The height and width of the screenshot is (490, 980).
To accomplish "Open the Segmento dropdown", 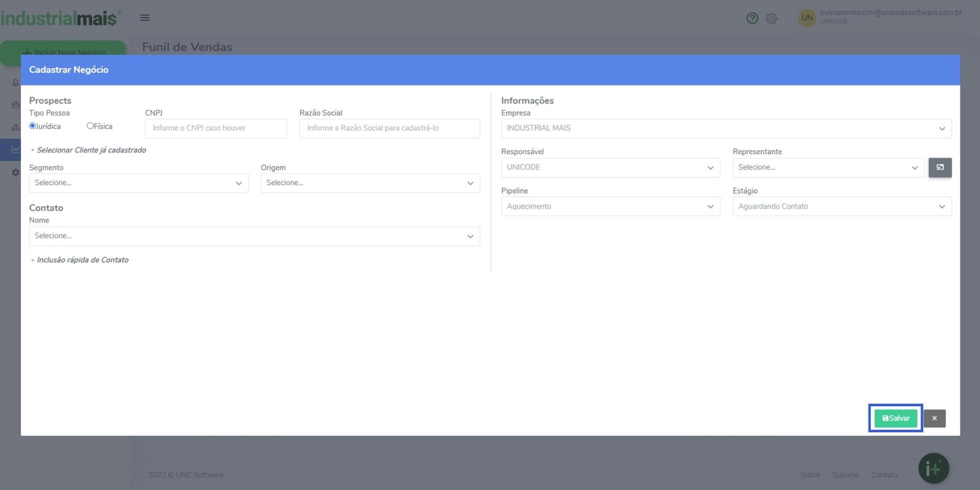I will tap(138, 183).
